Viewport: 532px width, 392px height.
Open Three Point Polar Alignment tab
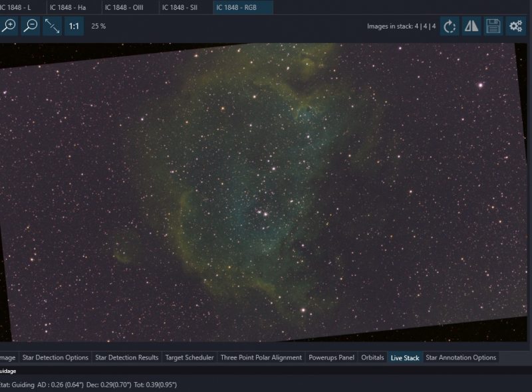coord(261,357)
